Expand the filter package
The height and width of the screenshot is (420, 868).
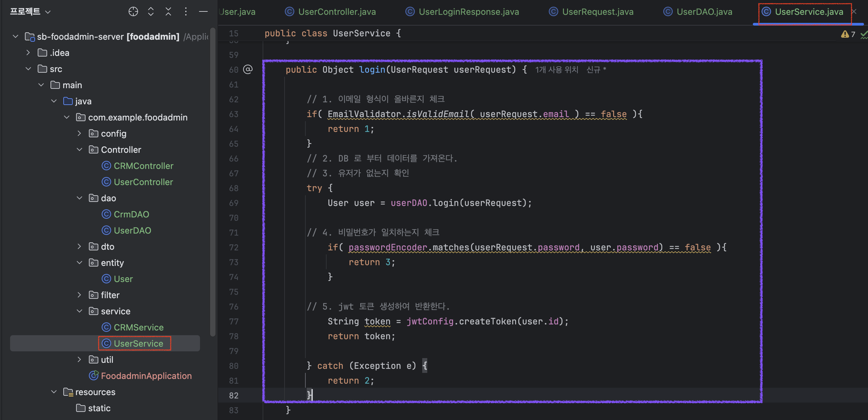coord(79,295)
